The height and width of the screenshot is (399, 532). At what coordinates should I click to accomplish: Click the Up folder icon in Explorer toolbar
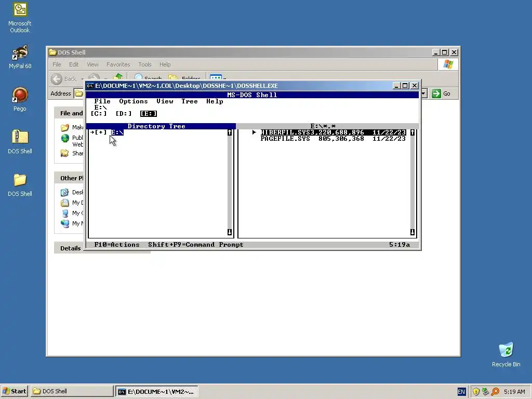tap(118, 77)
